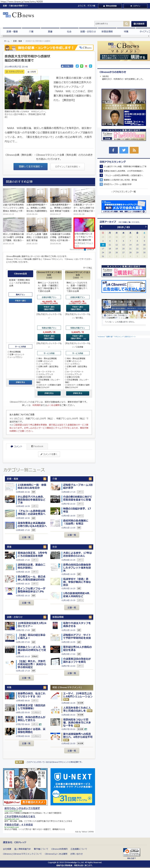
Task: Open headline 抗インフル薬ゾフルーザ耐性株検出率は17.9%
Action: 31,590
